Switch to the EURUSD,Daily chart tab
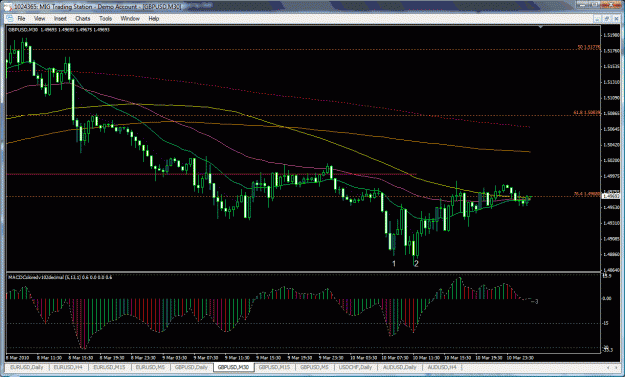The width and height of the screenshot is (625, 377). coord(26,367)
